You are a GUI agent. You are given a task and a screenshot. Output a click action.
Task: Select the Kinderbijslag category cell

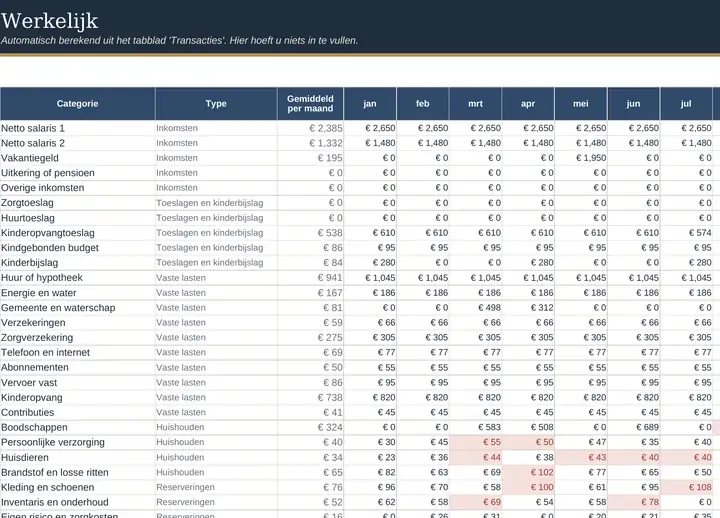click(78, 263)
